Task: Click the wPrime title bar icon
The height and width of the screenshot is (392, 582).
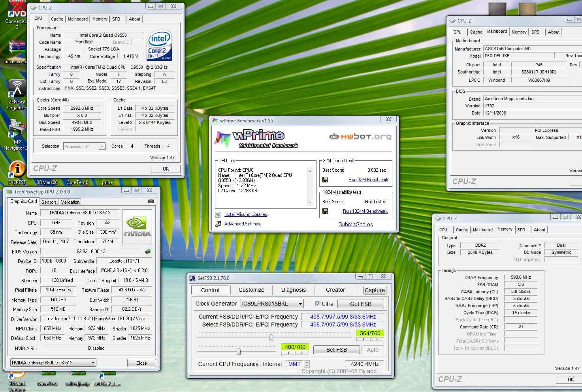Action: [215, 120]
